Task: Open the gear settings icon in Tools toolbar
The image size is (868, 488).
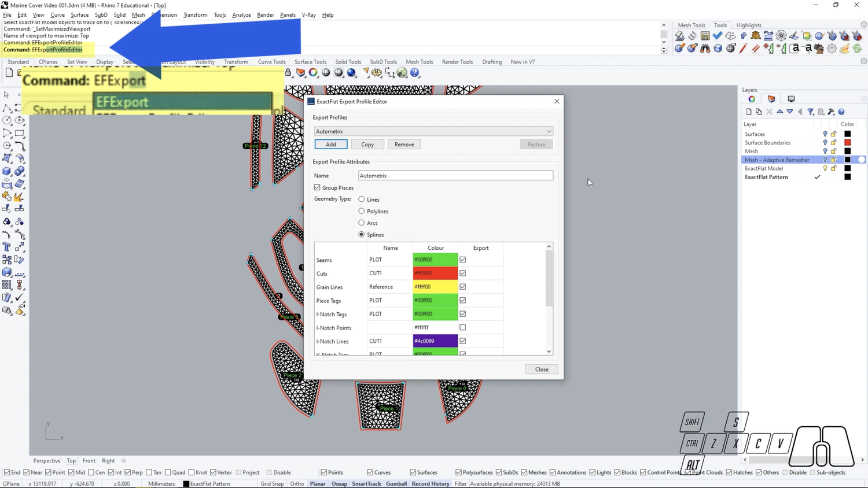Action: click(832, 48)
